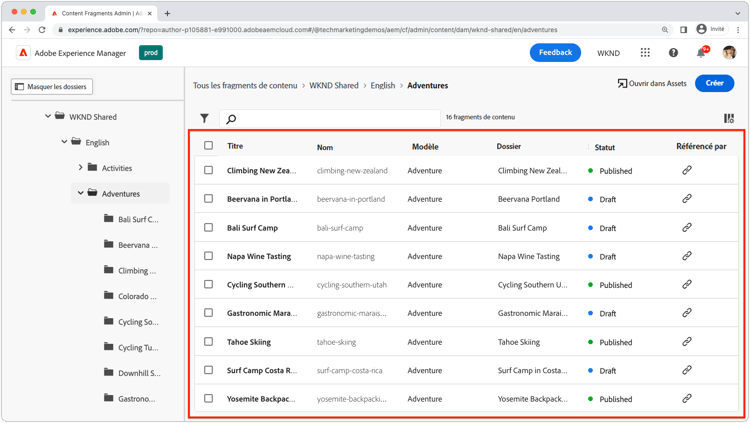Open the help question mark icon
Viewport: 750px width, 423px height.
click(673, 53)
